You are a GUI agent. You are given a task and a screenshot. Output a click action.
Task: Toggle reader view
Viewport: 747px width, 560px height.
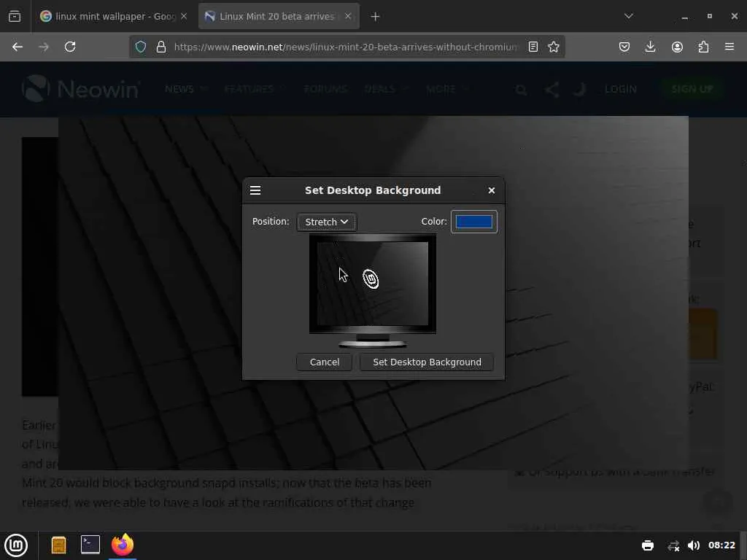[x=533, y=47]
